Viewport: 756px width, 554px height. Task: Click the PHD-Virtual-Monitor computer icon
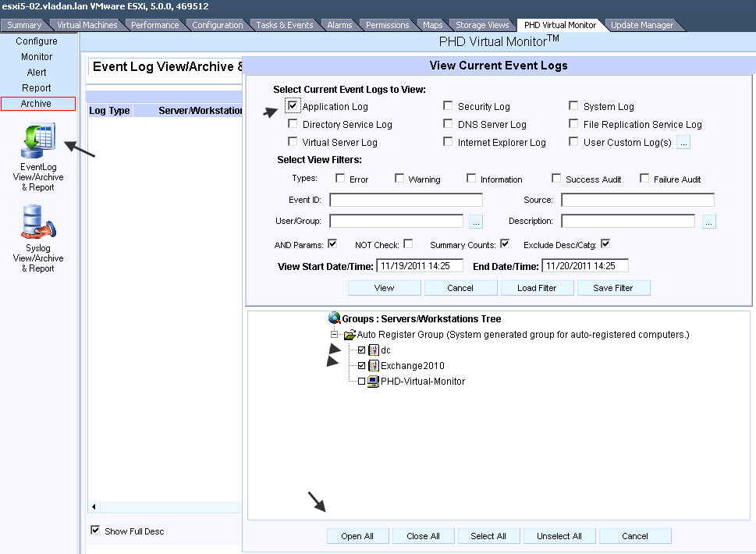click(373, 382)
